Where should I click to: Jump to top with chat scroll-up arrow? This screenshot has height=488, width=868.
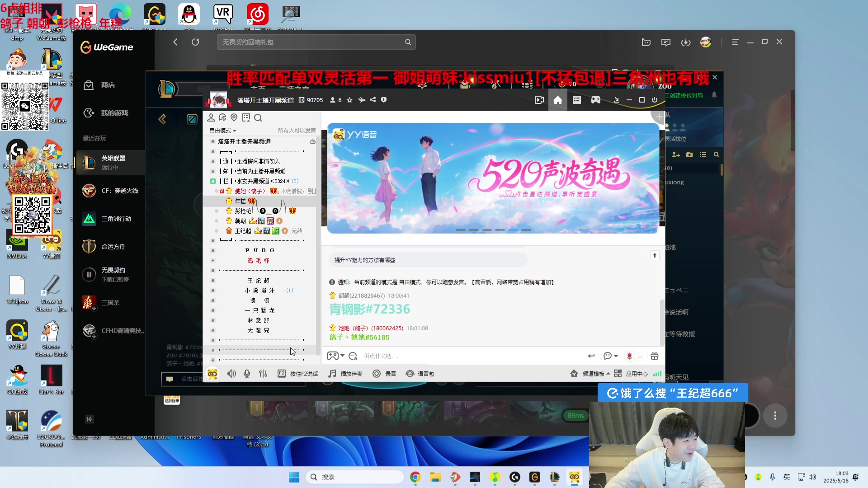pyautogui.click(x=654, y=255)
